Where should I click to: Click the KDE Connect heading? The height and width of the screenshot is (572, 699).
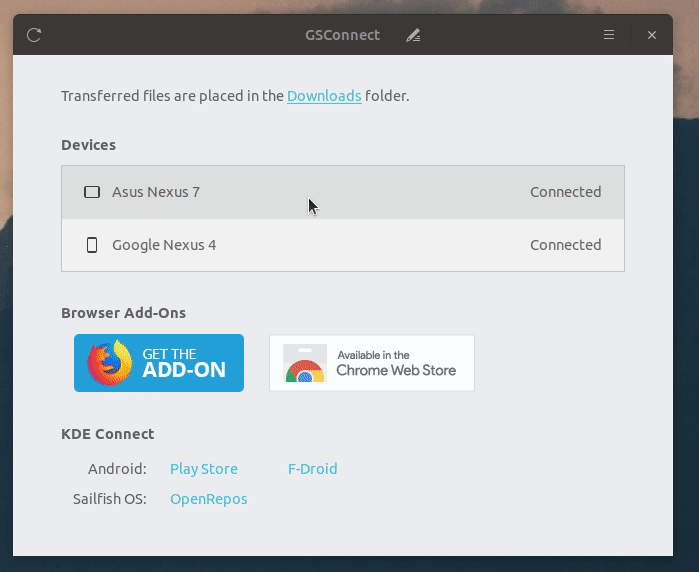tap(107, 434)
